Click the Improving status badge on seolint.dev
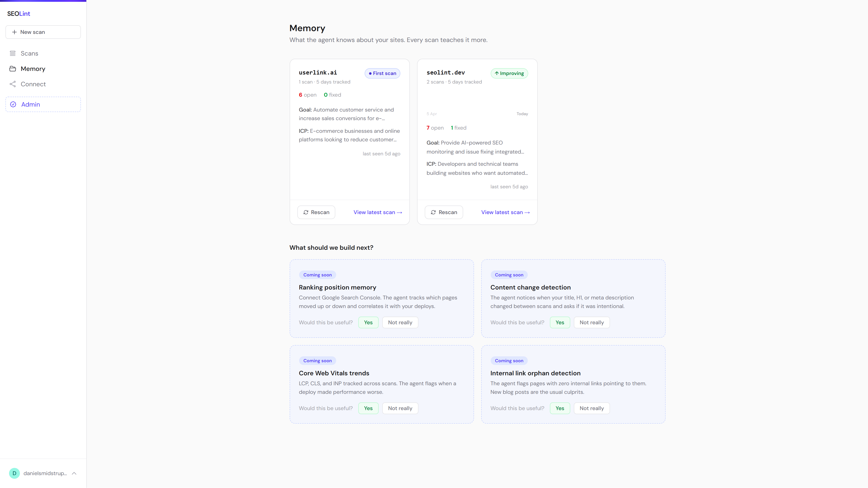The height and width of the screenshot is (488, 868). (509, 73)
